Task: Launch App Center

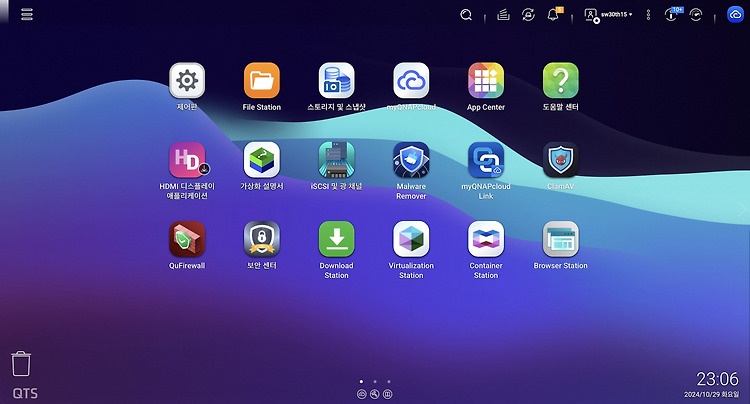Action: 485,80
